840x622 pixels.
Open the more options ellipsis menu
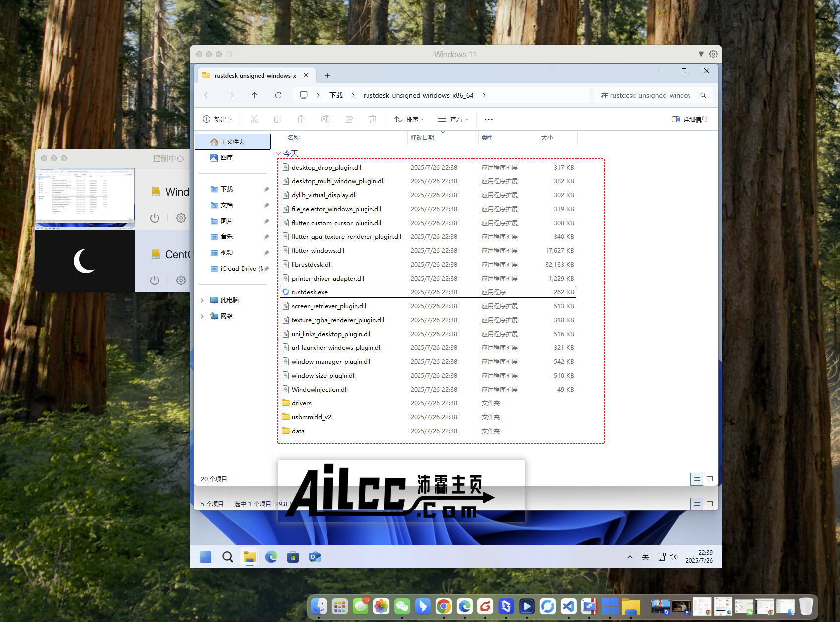(489, 119)
